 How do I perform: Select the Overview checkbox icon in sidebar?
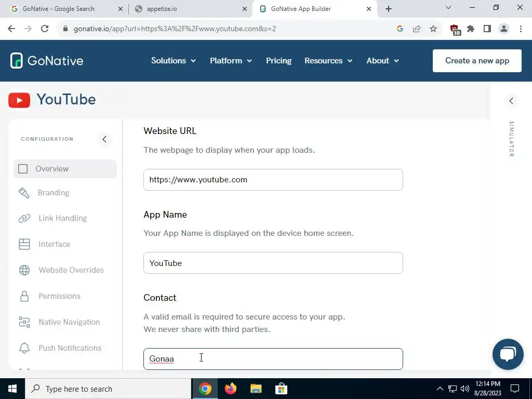(23, 169)
